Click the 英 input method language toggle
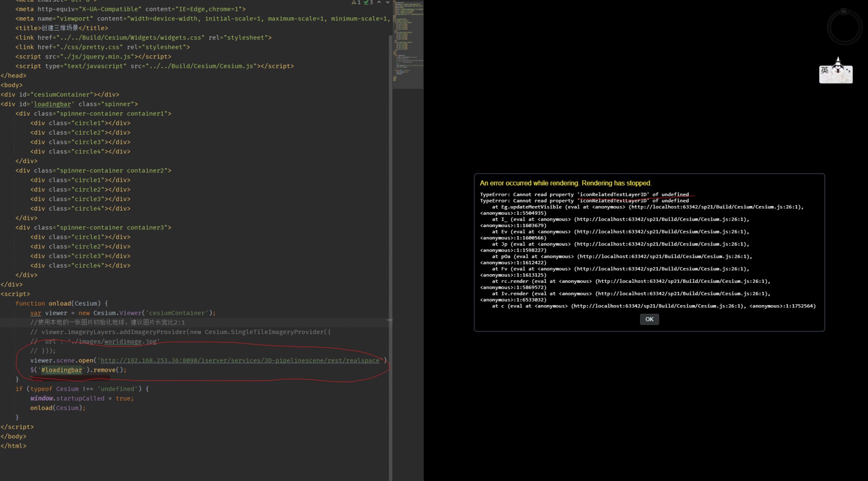 825,70
